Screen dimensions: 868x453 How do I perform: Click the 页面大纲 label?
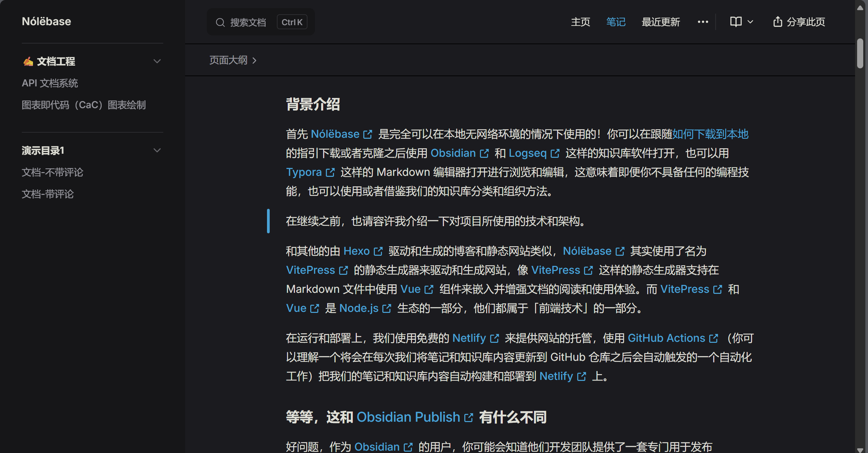point(228,61)
